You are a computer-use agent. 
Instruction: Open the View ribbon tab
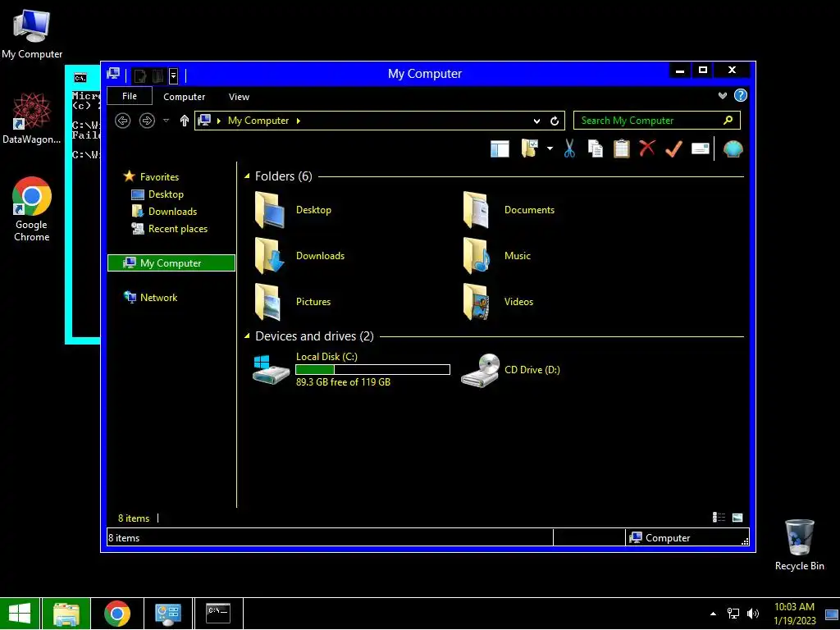239,97
